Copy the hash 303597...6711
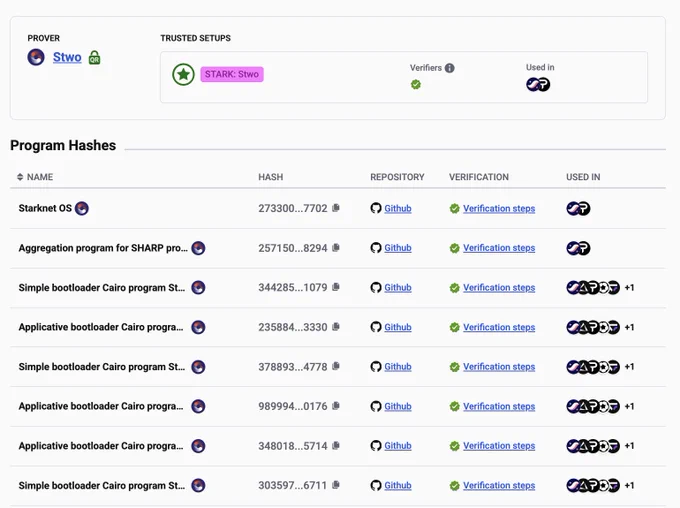This screenshot has width=680, height=508. [x=336, y=485]
